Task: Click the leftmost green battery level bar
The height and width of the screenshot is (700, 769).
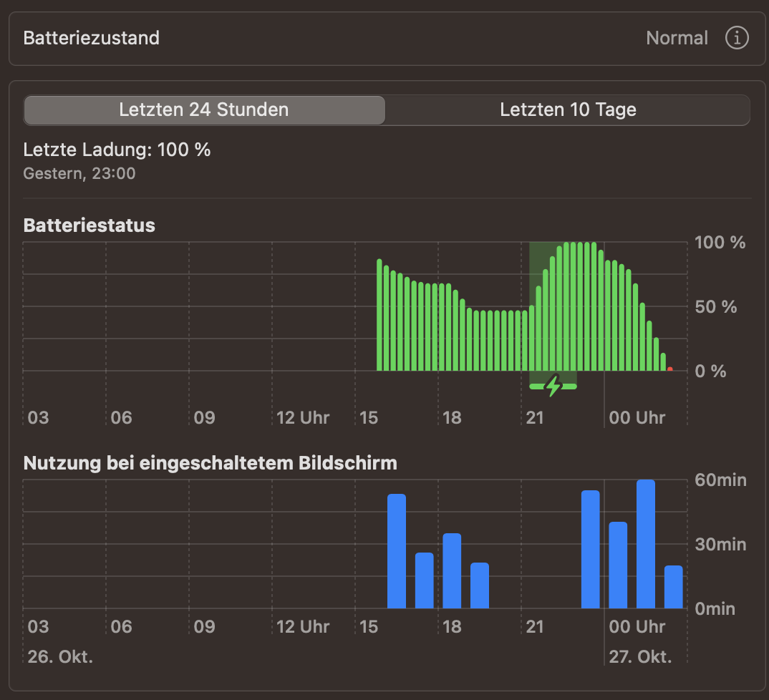Action: tap(379, 315)
